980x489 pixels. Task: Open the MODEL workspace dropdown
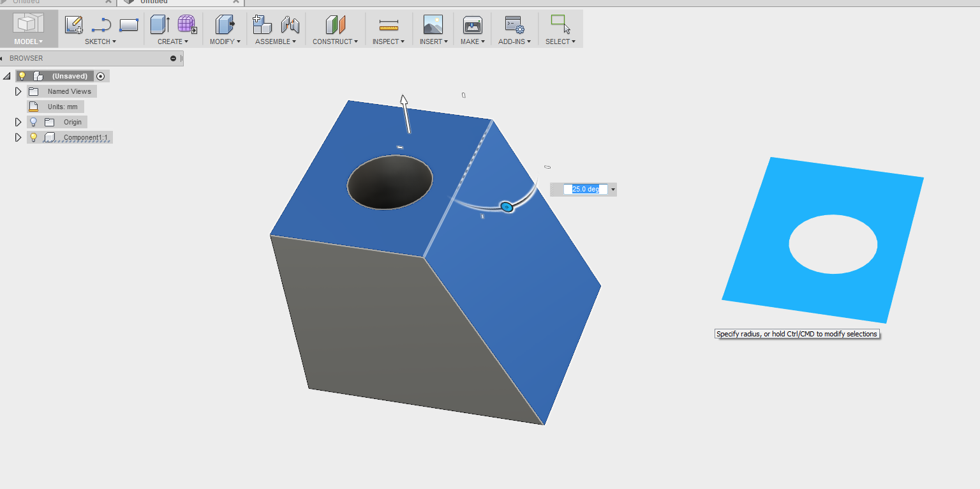tap(29, 41)
